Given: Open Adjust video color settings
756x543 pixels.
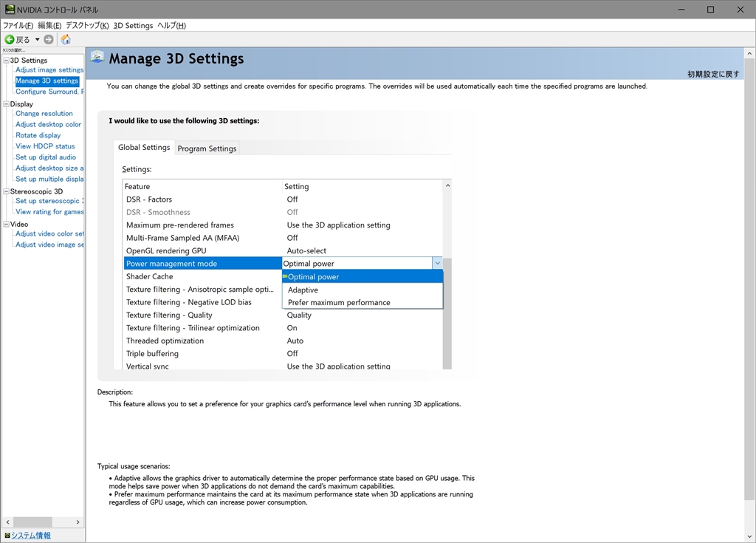Looking at the screenshot, I should pos(49,233).
